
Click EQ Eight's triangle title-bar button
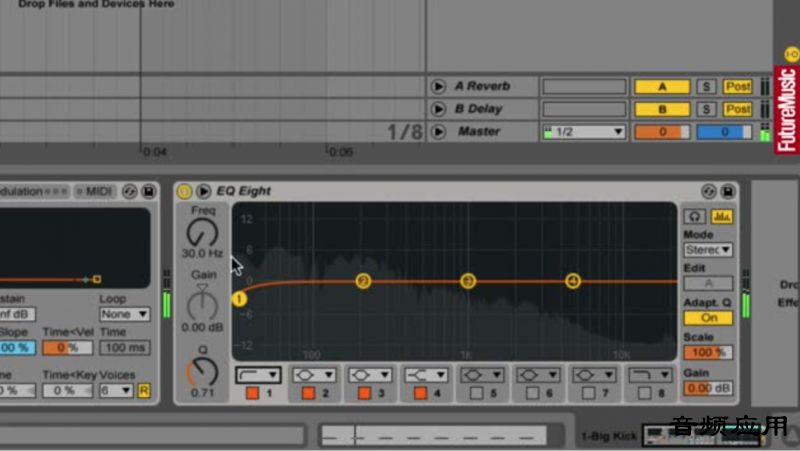[203, 191]
